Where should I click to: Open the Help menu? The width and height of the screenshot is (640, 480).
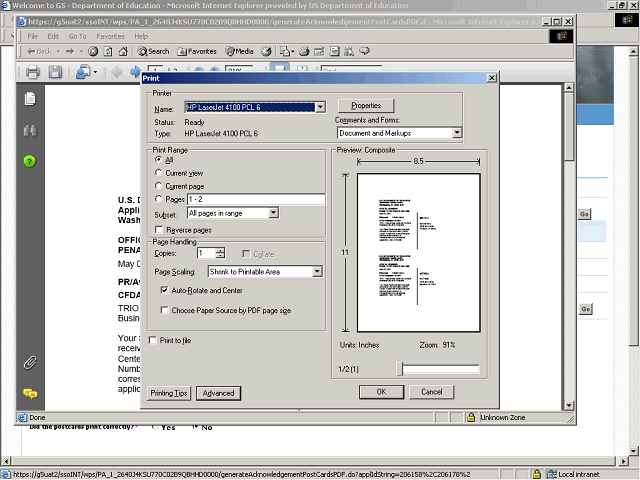(x=141, y=36)
